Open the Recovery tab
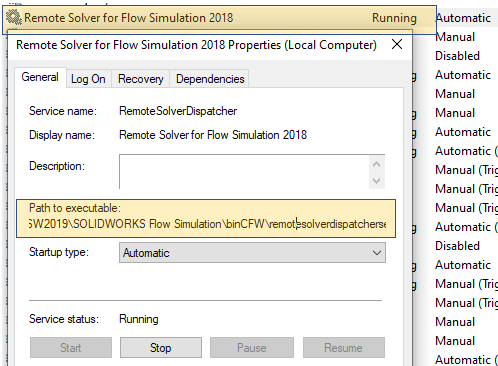This screenshot has height=366, width=498. [x=141, y=79]
